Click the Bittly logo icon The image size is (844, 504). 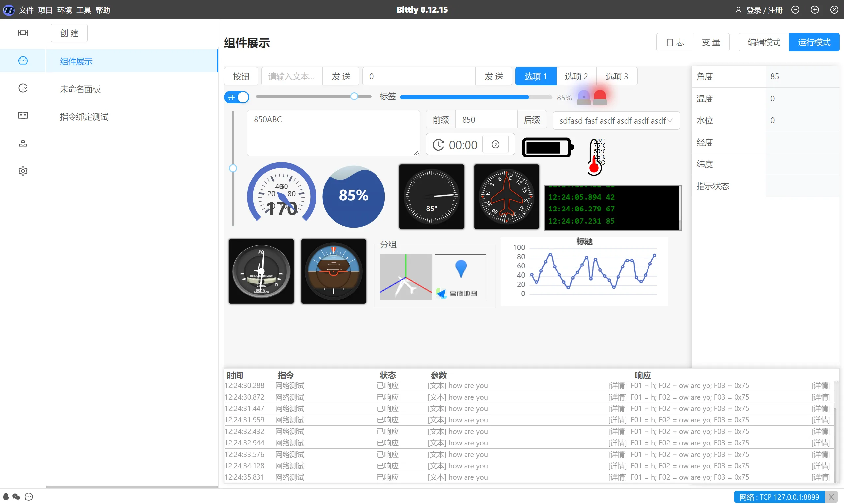[9, 10]
